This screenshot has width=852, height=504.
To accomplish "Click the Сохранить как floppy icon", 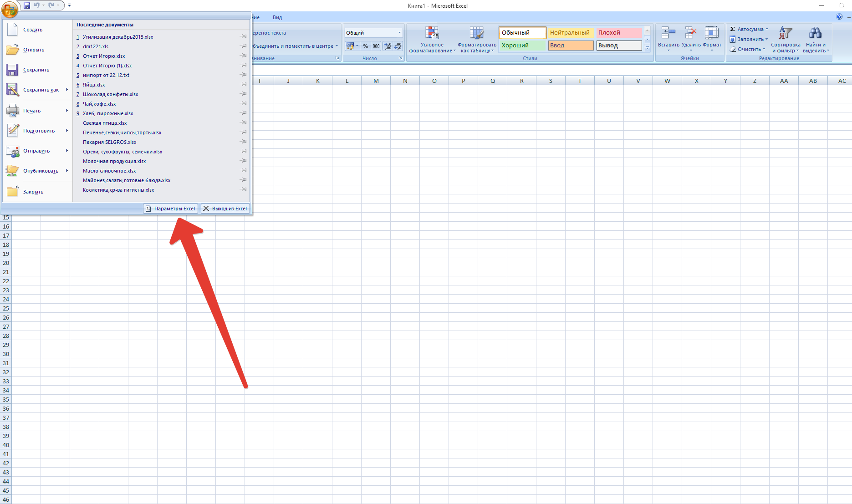I will tap(12, 90).
